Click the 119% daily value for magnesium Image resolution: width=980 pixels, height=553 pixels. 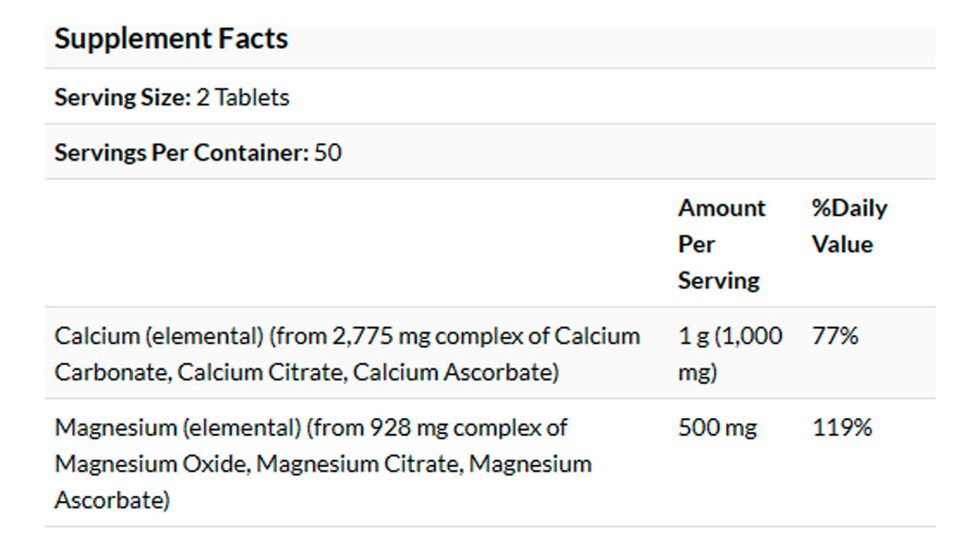pos(841,427)
